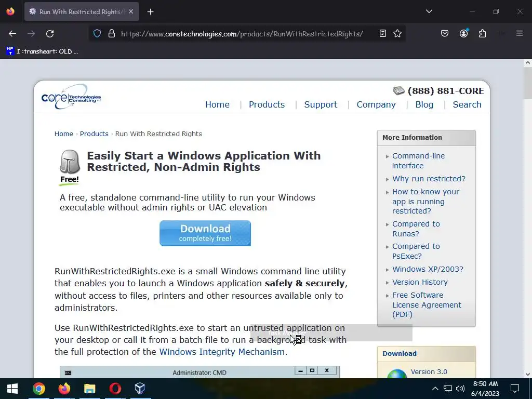The image size is (532, 399).
Task: Click the Core Technologies Consulting logo
Action: click(71, 97)
